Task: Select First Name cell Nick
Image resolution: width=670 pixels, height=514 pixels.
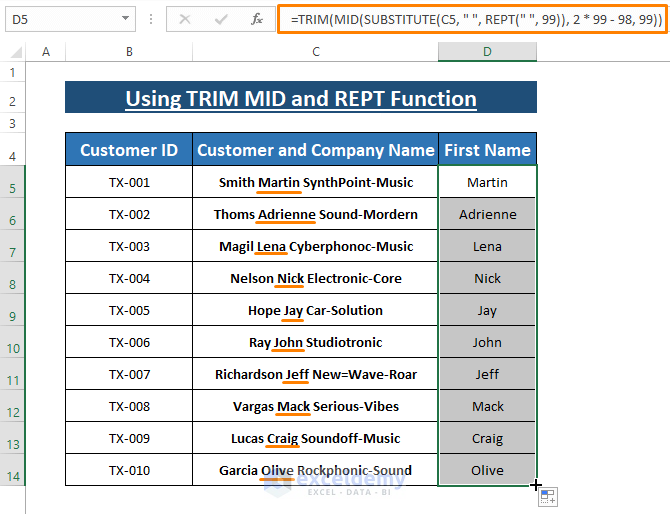Action: click(x=487, y=278)
